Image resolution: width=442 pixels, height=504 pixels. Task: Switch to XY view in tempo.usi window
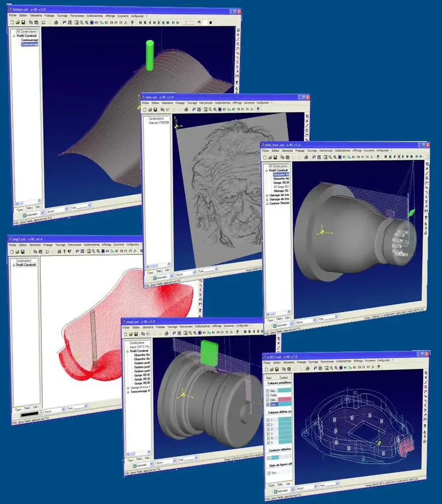(96, 23)
